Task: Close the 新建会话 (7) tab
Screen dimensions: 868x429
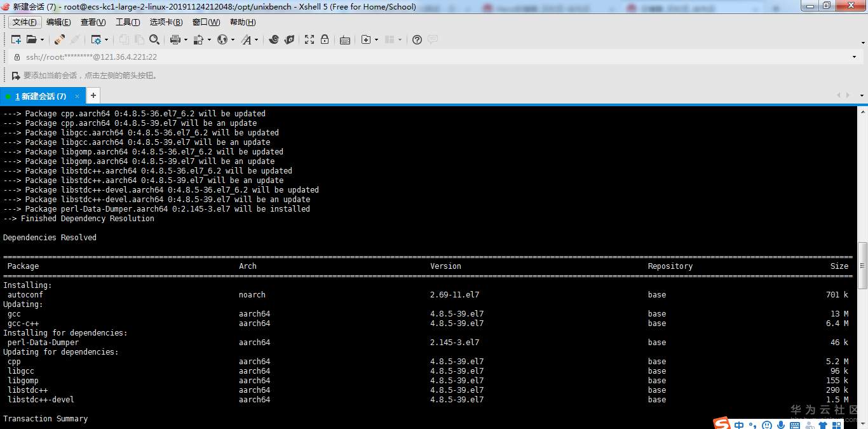Action: (77, 97)
